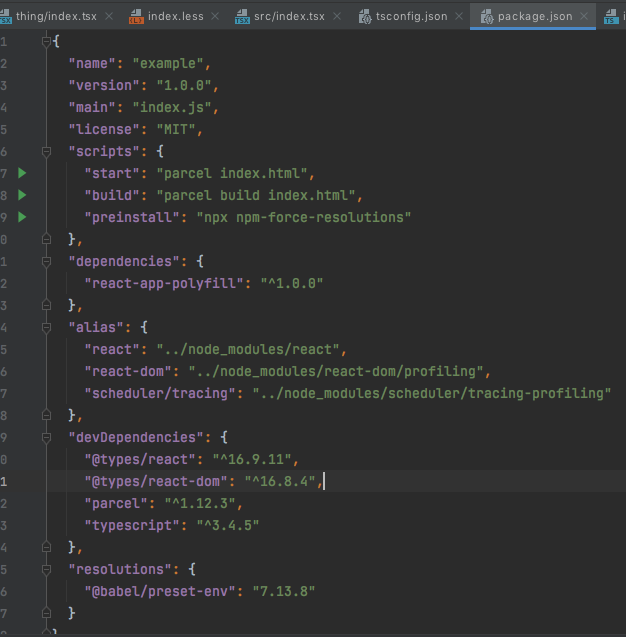Click the src/index.tsx file type icon

coord(242,17)
